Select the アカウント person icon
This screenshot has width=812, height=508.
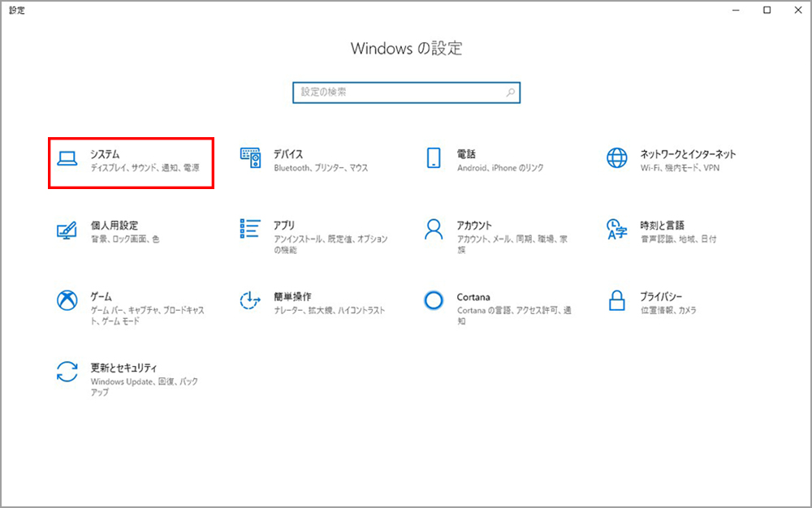point(434,229)
